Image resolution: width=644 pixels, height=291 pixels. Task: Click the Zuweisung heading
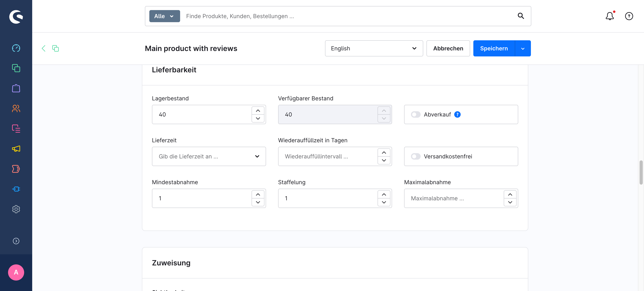coord(171,263)
